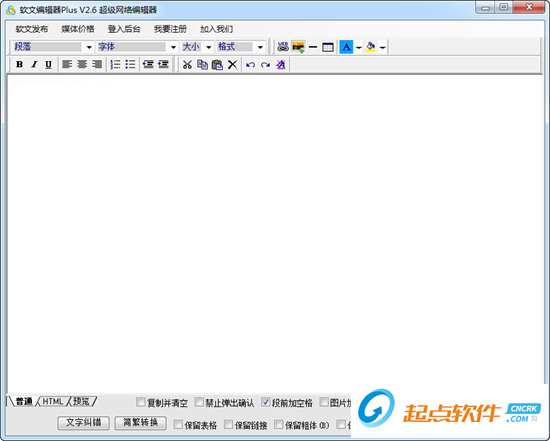Decrease paragraph indent

click(x=148, y=65)
